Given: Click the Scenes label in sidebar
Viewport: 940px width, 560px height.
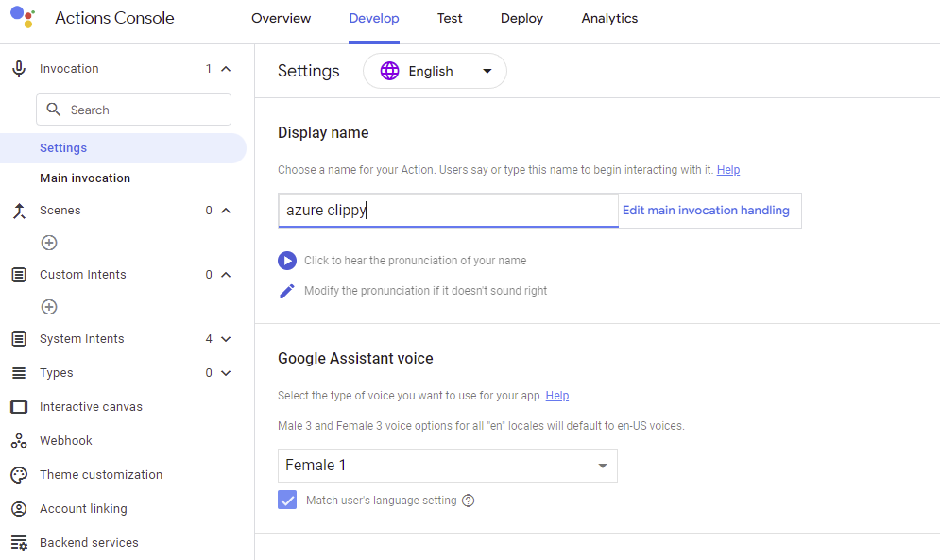Looking at the screenshot, I should 60,211.
